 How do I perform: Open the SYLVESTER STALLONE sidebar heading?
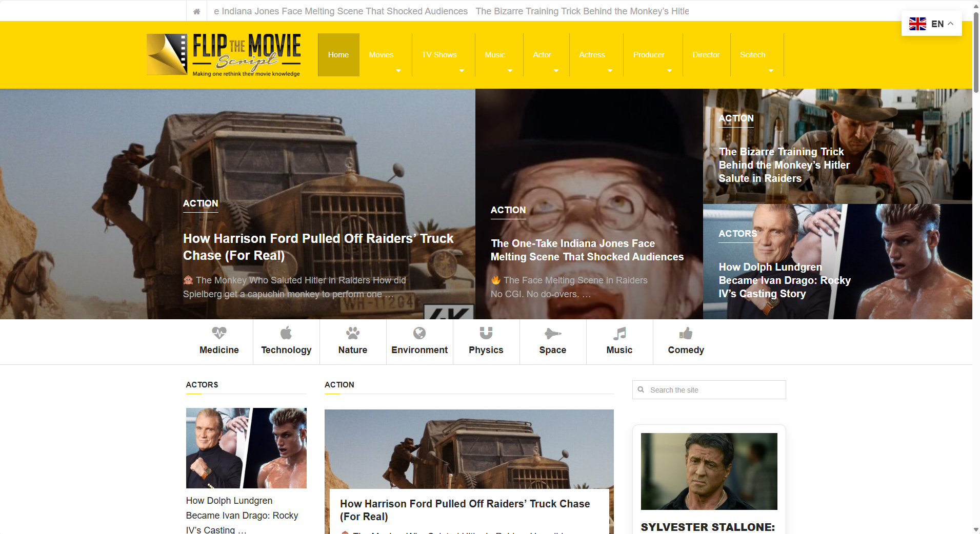click(x=708, y=527)
